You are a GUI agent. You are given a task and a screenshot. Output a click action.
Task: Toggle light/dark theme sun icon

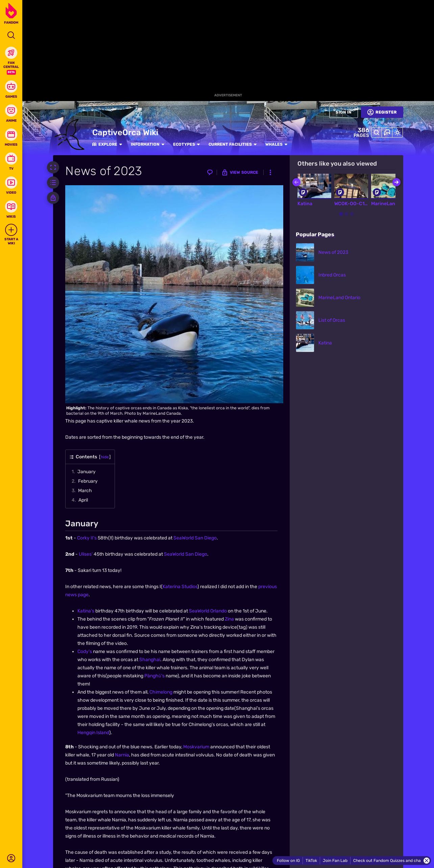397,132
